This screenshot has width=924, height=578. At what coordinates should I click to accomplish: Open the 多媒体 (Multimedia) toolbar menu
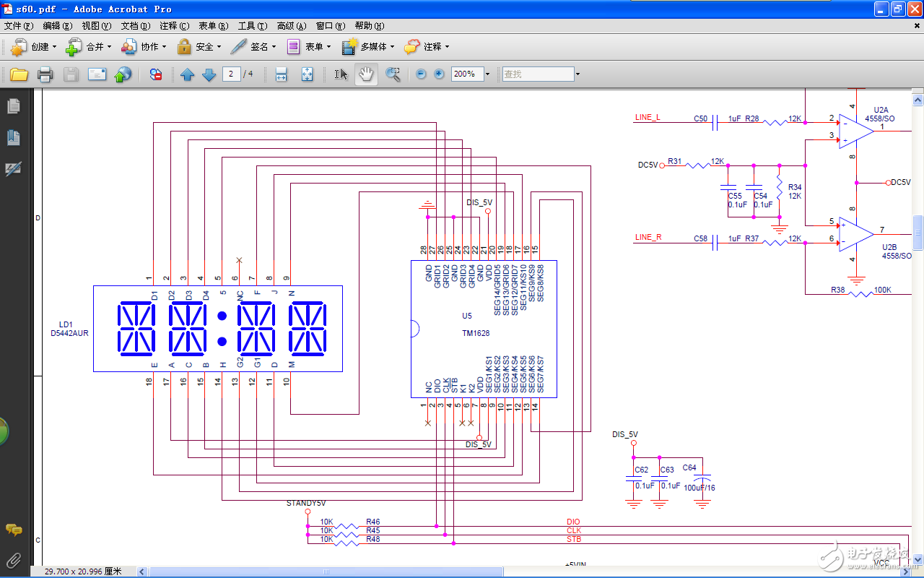[x=368, y=47]
